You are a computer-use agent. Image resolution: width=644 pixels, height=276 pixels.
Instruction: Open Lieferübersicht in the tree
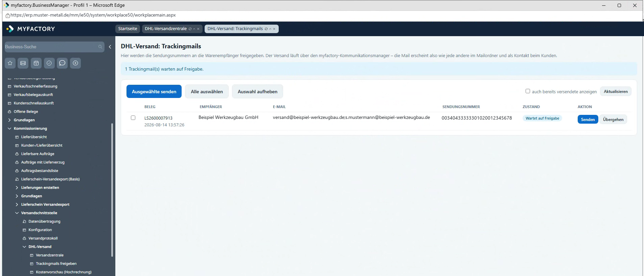(34, 137)
